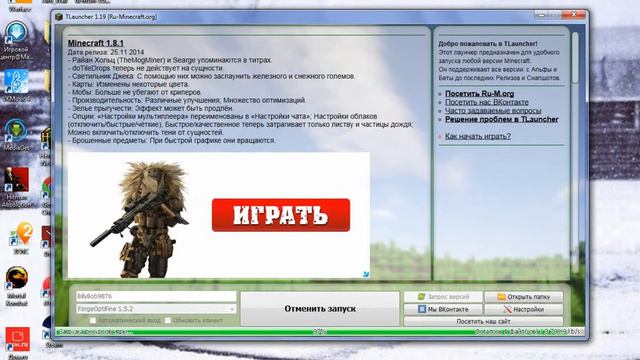Click the VK icon on Мы ВКонтакте
640x360 pixels.
pyautogui.click(x=422, y=309)
